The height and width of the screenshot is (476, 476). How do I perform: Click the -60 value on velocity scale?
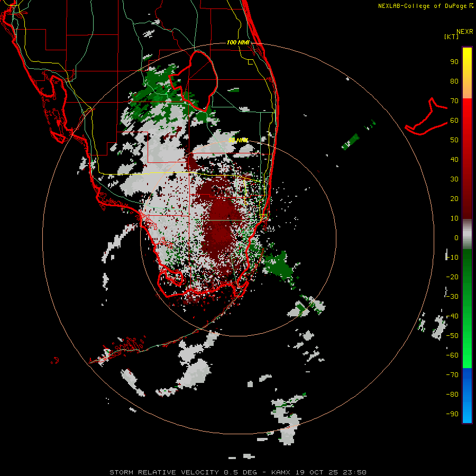click(x=452, y=355)
